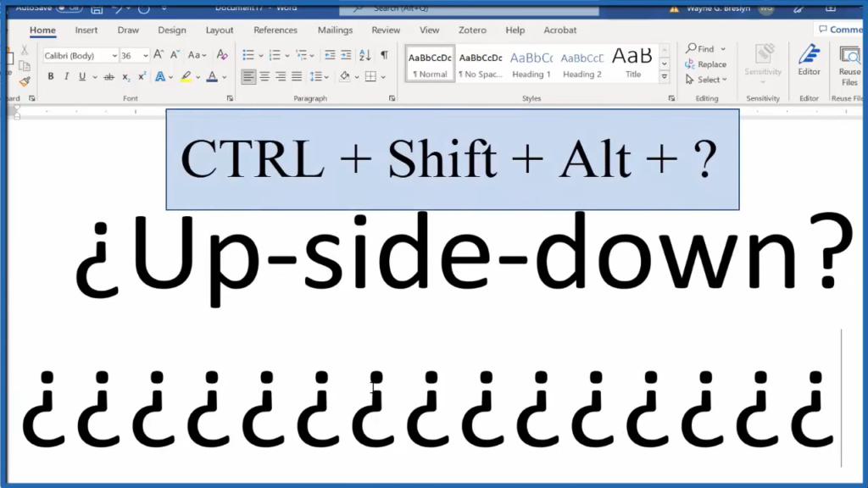Expand the Styles gallery more arrow
Screen dimensions: 868x488
click(x=665, y=77)
